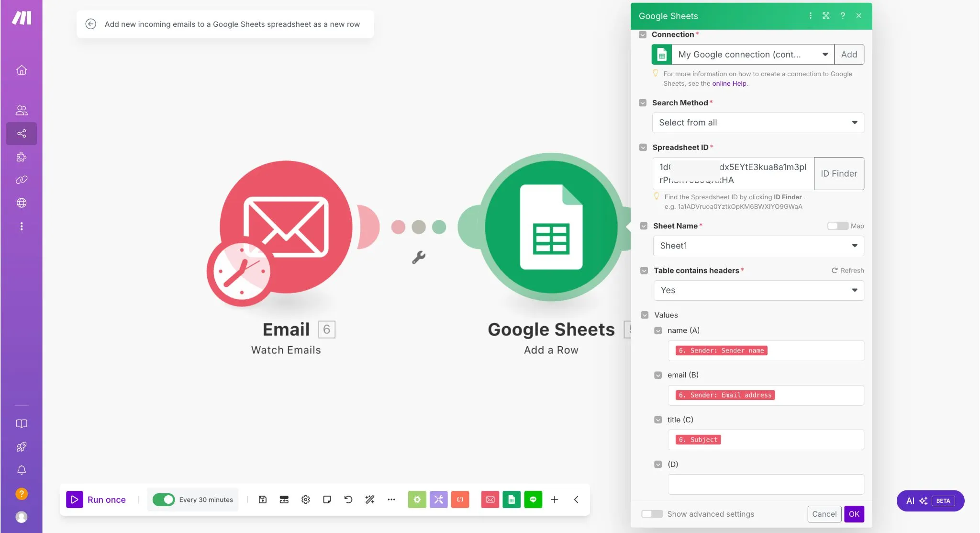This screenshot has height=533, width=980.
Task: Toggle the Sheet Name checkbox
Action: (x=644, y=226)
